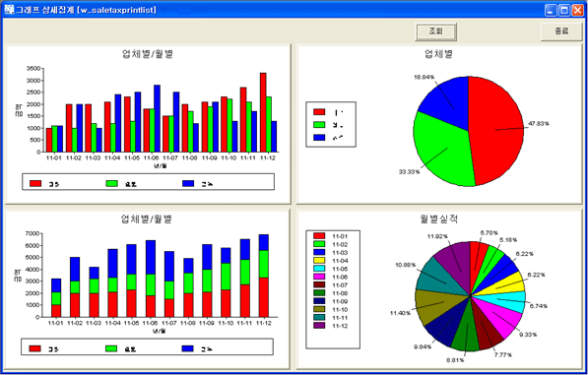
Task: Click the blue legend swatch under bottom bar chart
Action: 187,348
